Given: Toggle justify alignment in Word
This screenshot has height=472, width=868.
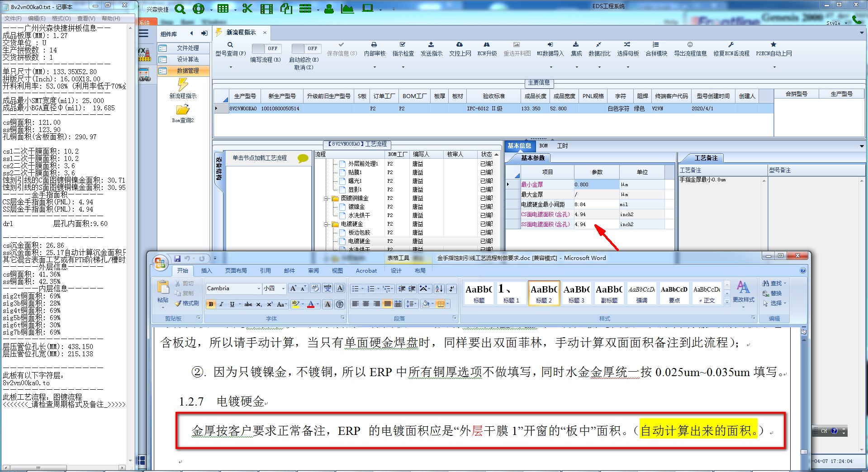Looking at the screenshot, I should click(387, 304).
